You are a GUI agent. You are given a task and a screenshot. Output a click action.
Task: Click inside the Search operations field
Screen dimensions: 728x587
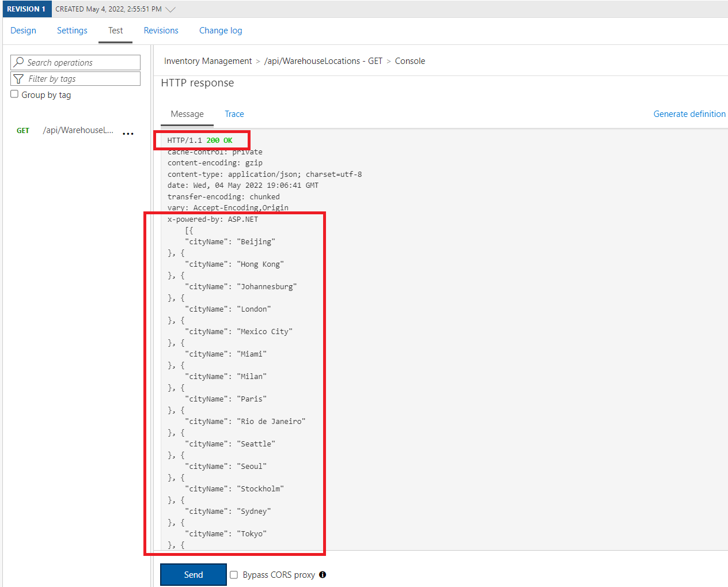tap(81, 62)
